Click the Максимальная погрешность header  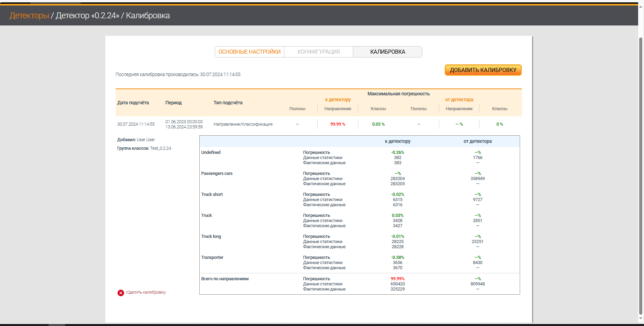click(399, 94)
